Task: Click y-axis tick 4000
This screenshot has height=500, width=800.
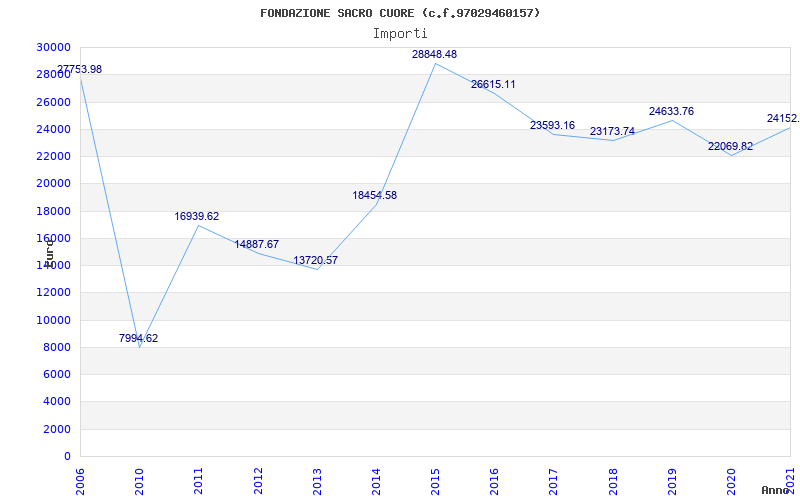Action: pyautogui.click(x=57, y=402)
